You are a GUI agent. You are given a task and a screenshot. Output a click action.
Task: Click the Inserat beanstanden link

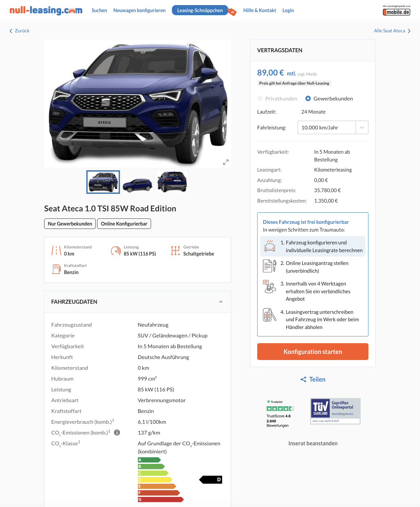click(313, 443)
